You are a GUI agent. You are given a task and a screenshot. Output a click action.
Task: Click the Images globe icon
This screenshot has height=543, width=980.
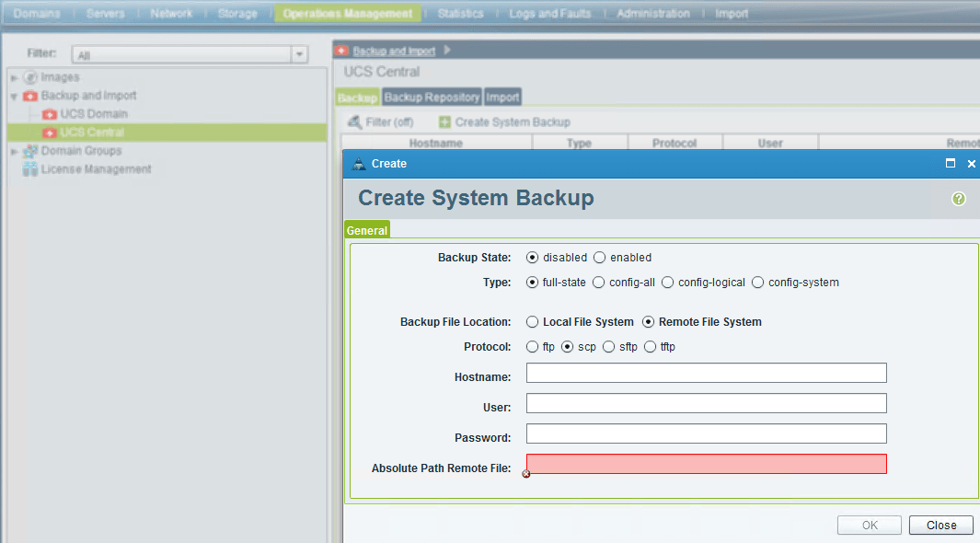[30, 77]
